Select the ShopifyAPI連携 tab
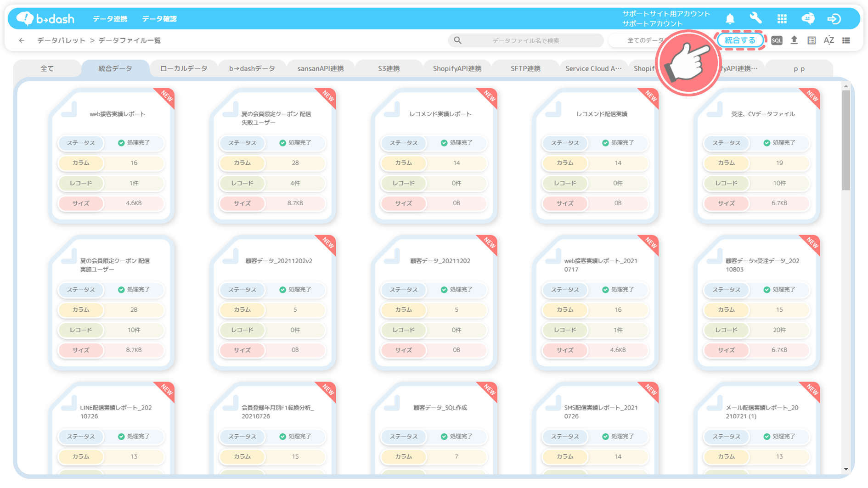 coord(457,68)
